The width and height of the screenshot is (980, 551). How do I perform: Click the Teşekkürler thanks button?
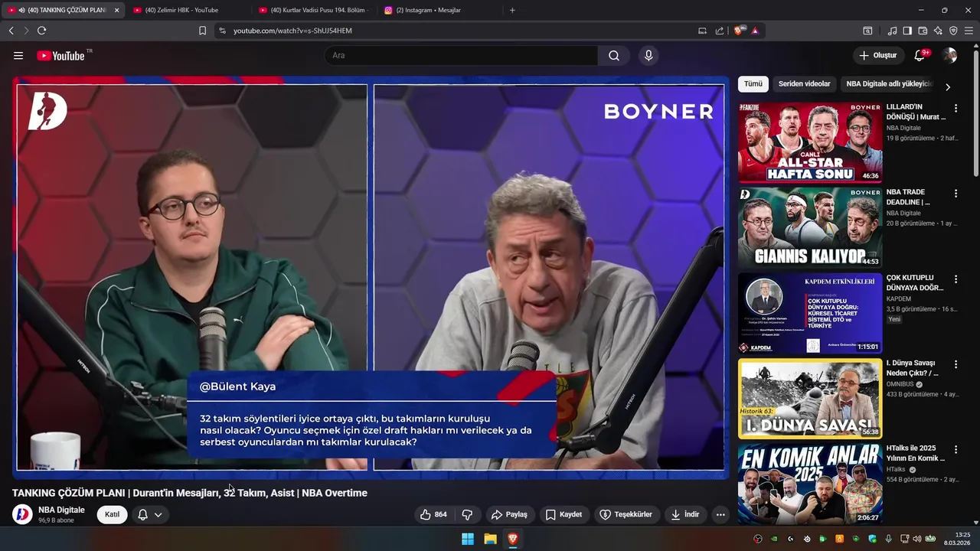pos(626,514)
